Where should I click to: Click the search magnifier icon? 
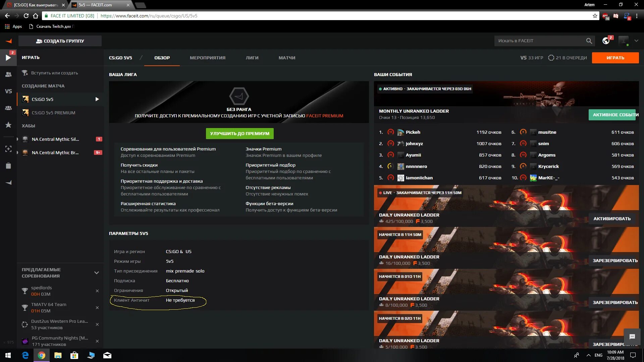point(589,41)
